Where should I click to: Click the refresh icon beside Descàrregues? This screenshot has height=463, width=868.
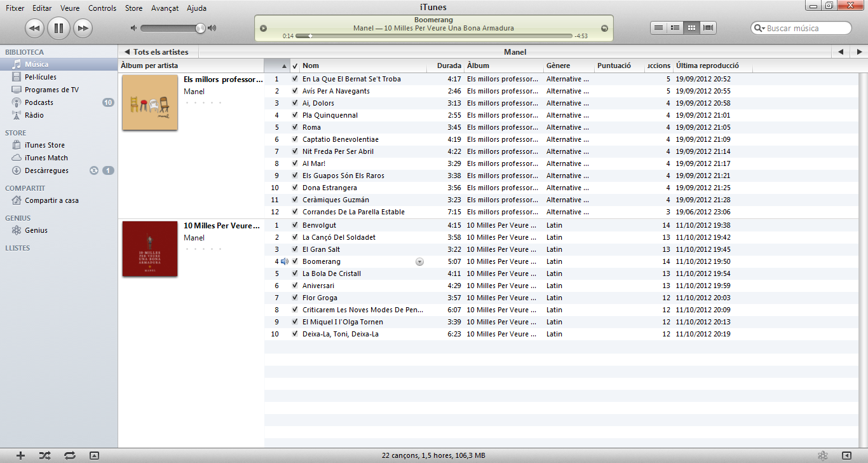(94, 170)
